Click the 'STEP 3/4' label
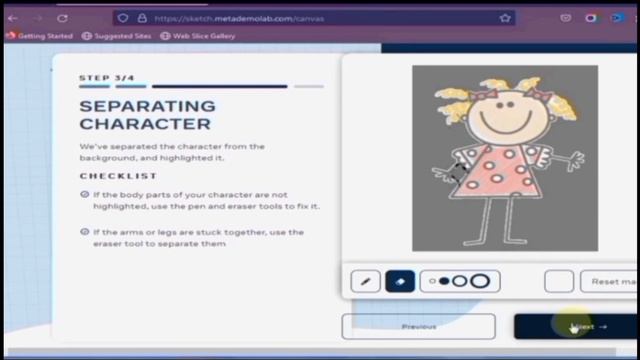The image size is (640, 360). coord(107,78)
